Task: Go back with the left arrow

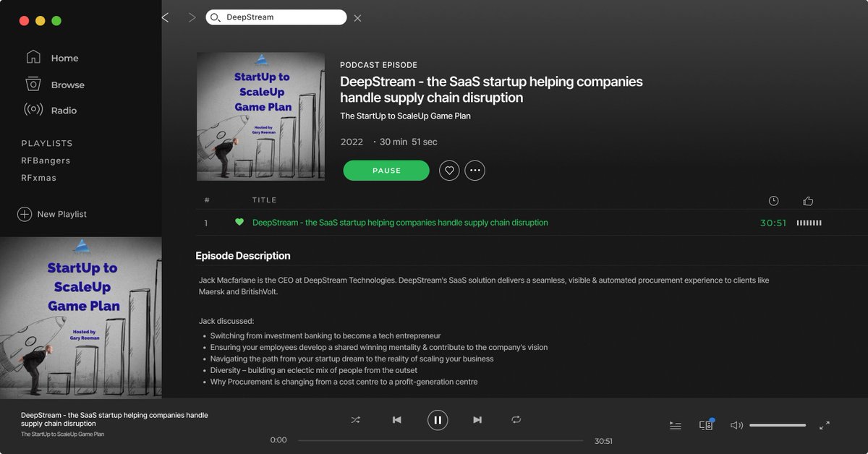Action: pos(165,17)
